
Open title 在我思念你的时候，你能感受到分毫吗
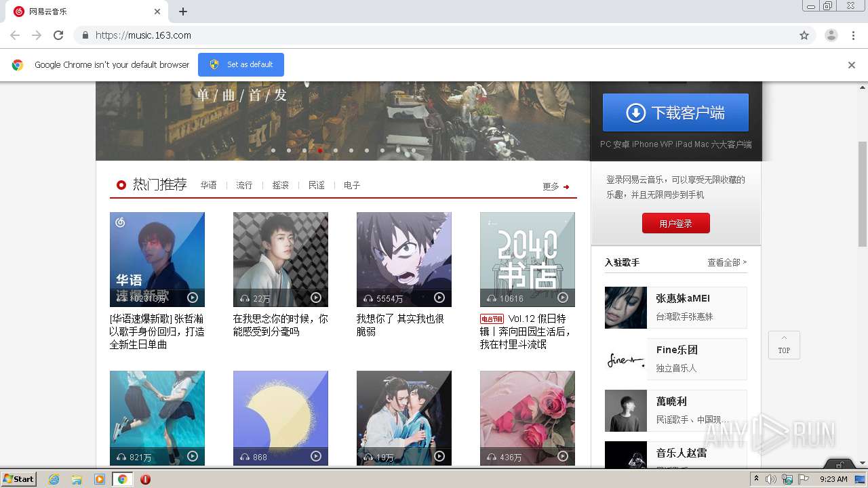(x=281, y=325)
